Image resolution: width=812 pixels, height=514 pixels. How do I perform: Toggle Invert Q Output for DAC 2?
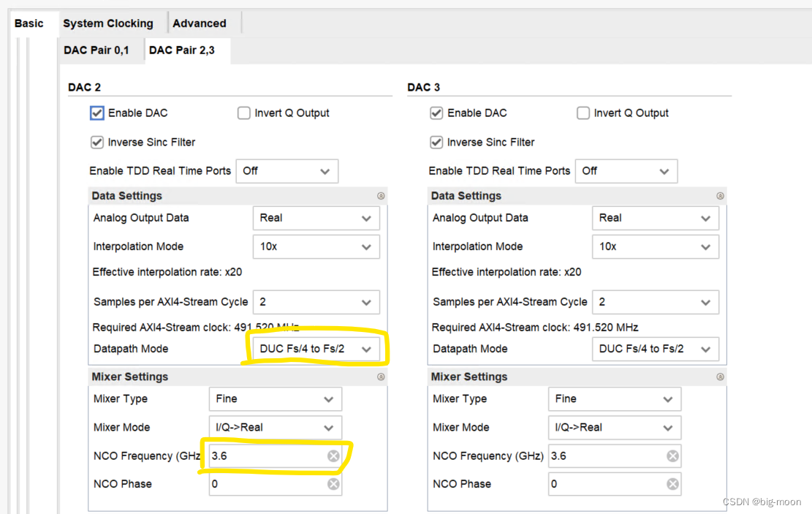(243, 113)
